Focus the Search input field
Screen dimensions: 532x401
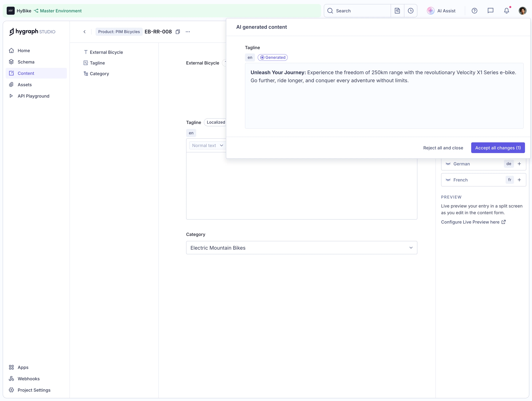(357, 11)
